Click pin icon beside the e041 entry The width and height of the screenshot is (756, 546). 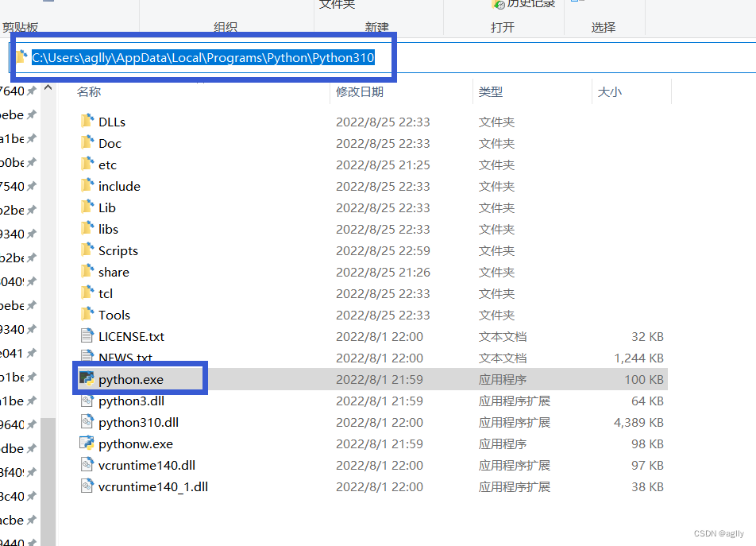32,353
